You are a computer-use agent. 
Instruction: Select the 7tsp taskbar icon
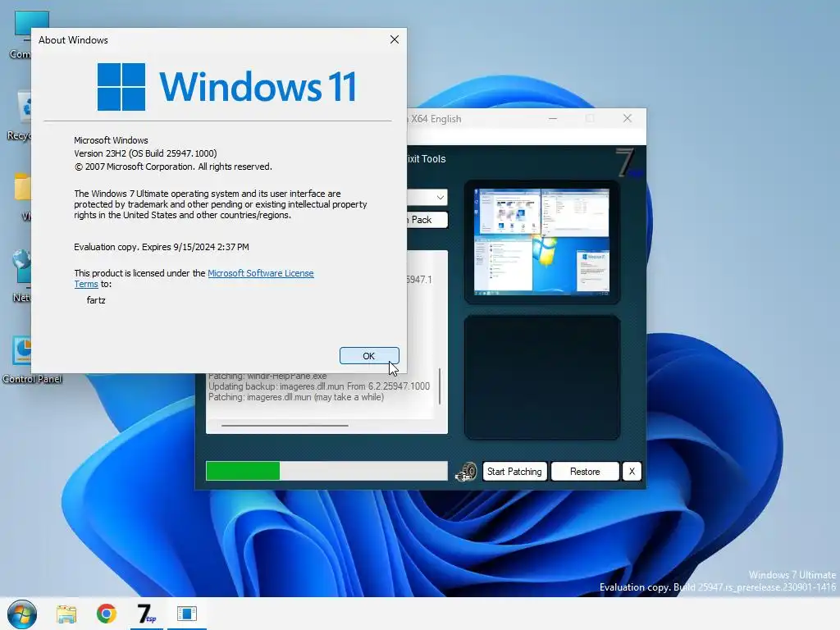click(146, 614)
